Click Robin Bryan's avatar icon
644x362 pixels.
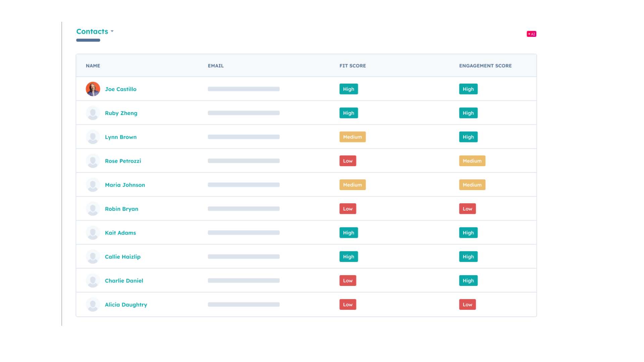[x=93, y=209]
